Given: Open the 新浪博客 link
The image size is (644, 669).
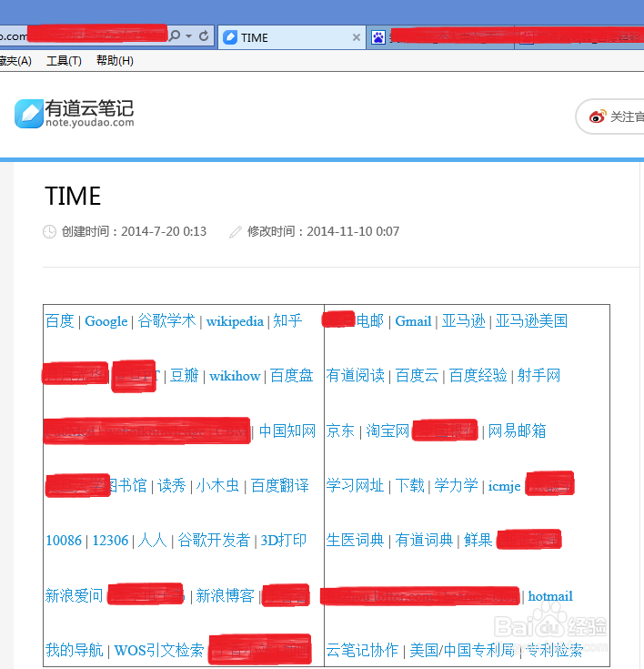Looking at the screenshot, I should [x=226, y=595].
